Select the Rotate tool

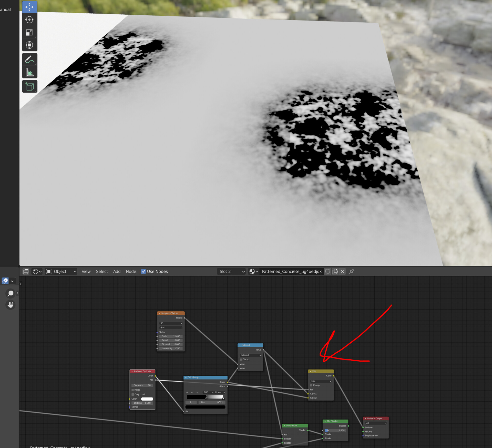(x=30, y=20)
